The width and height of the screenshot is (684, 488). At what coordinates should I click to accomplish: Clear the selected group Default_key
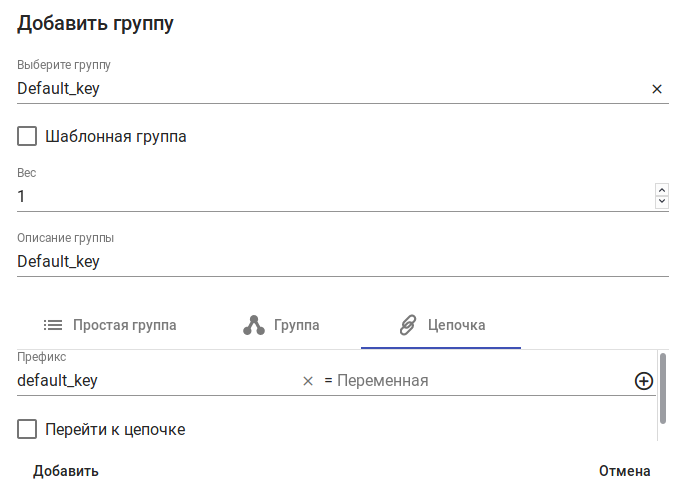click(x=657, y=89)
